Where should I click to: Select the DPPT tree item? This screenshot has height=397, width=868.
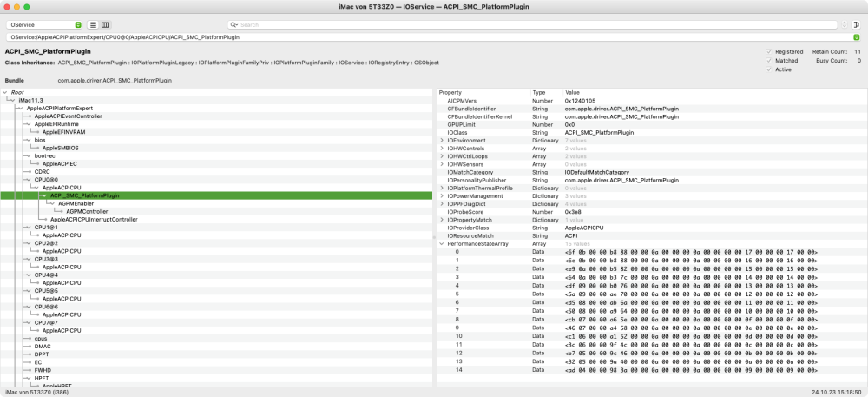42,354
